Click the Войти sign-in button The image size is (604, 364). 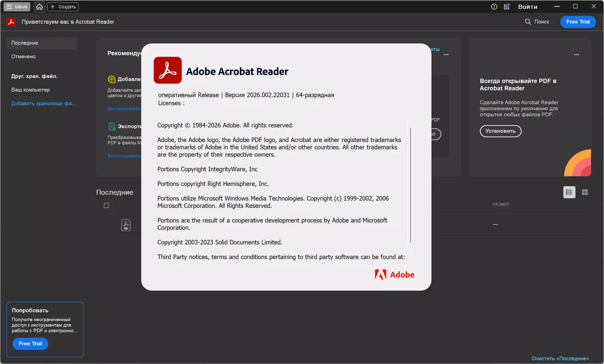(528, 7)
